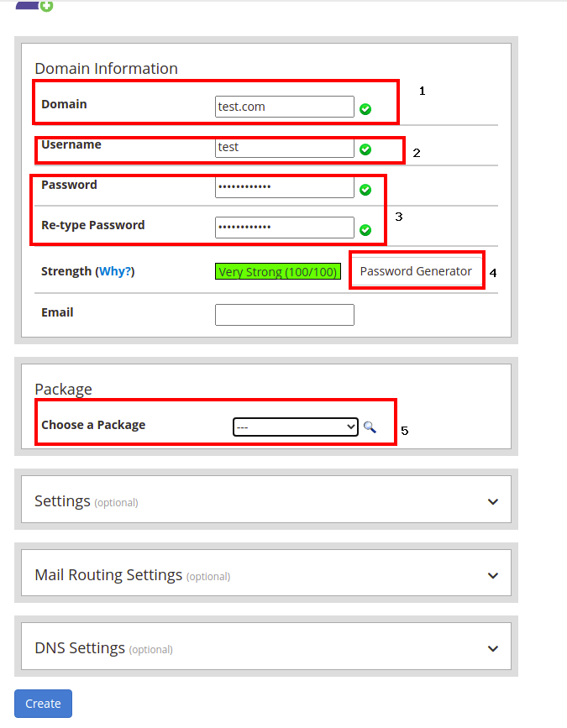The width and height of the screenshot is (567, 728).
Task: Select the Password input field
Action: 284,187
